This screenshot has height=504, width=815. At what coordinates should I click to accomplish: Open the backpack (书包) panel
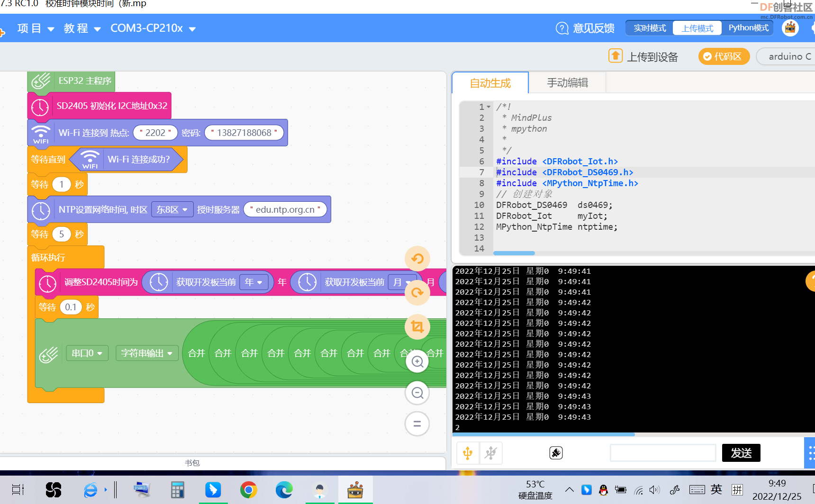(x=192, y=463)
